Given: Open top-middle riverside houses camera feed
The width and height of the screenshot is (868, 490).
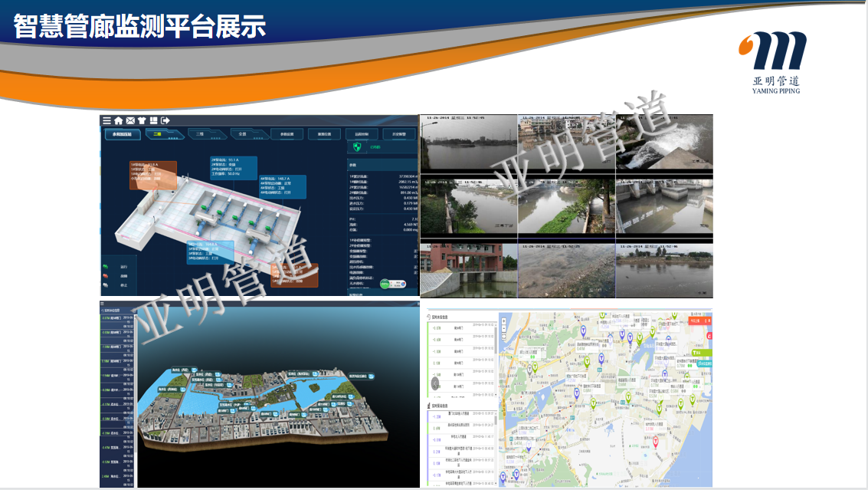Looking at the screenshot, I should (566, 143).
